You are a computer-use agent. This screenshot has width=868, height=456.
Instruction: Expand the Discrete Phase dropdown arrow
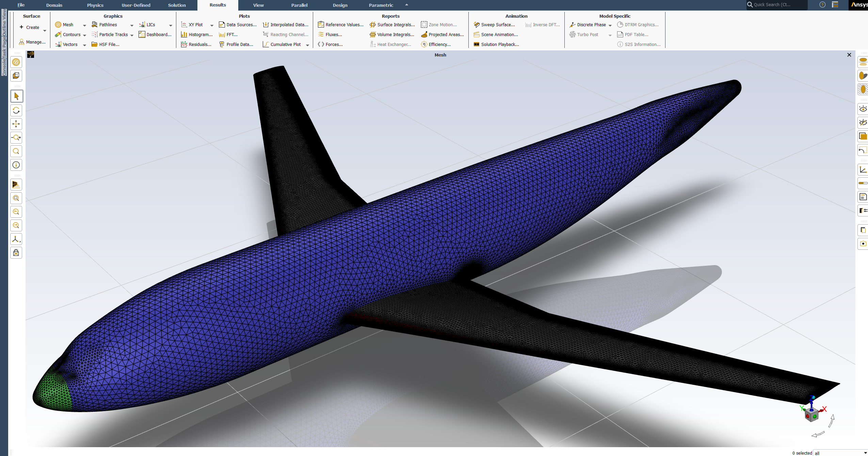tap(610, 25)
